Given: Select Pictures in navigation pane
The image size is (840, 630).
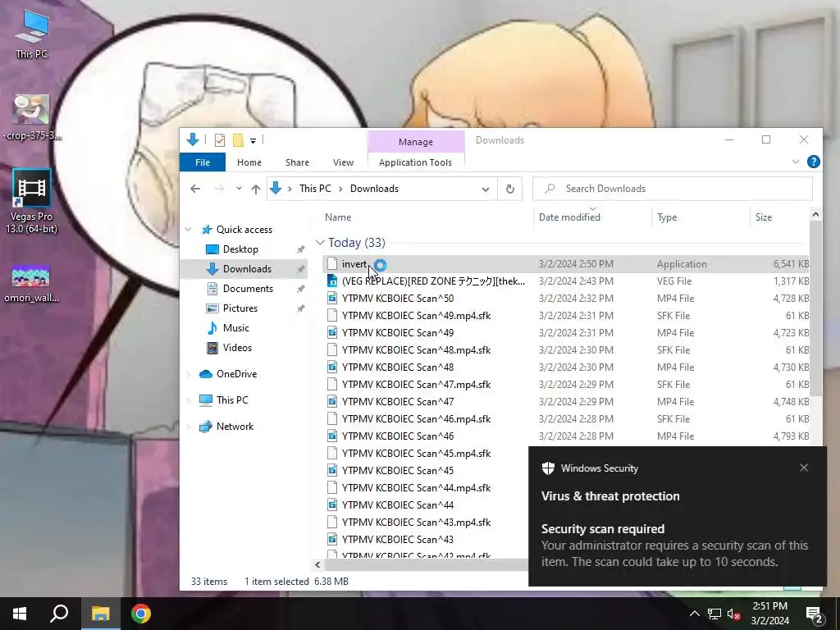Looking at the screenshot, I should click(x=240, y=308).
